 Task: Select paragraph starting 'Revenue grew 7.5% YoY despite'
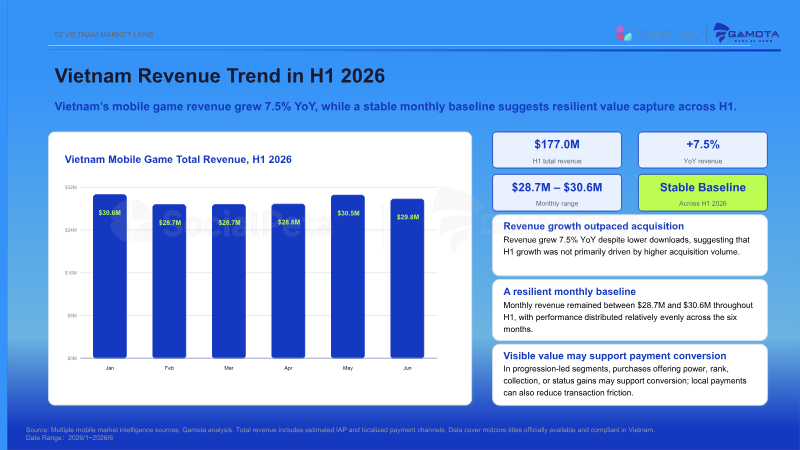pyautogui.click(x=626, y=246)
